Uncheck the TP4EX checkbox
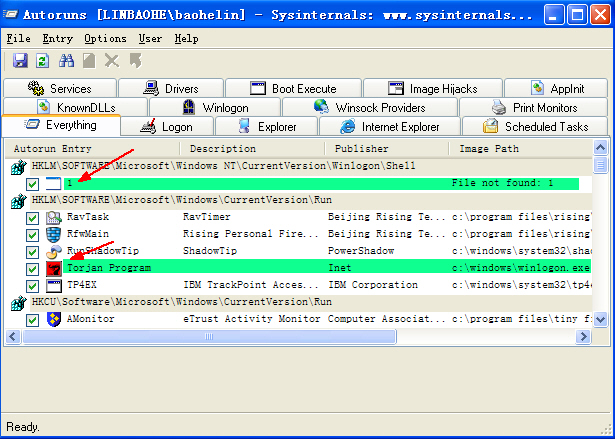 coord(32,286)
